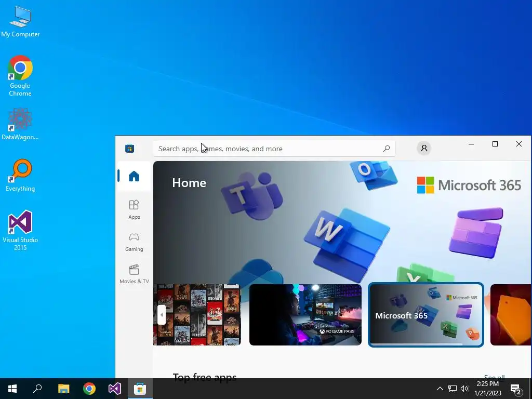Viewport: 532px width, 399px height.
Task: Select the movies collage carousel thumbnail
Action: pos(197,315)
